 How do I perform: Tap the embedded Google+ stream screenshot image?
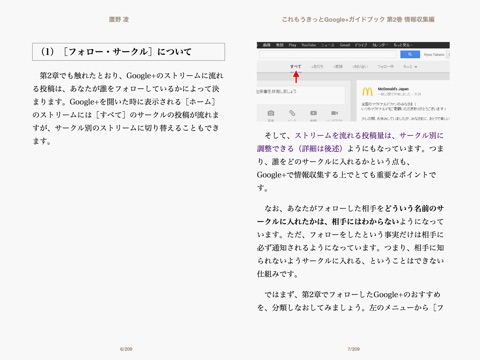(353, 82)
